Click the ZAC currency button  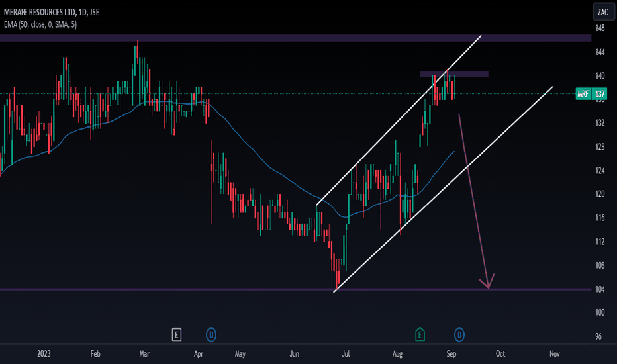(603, 12)
